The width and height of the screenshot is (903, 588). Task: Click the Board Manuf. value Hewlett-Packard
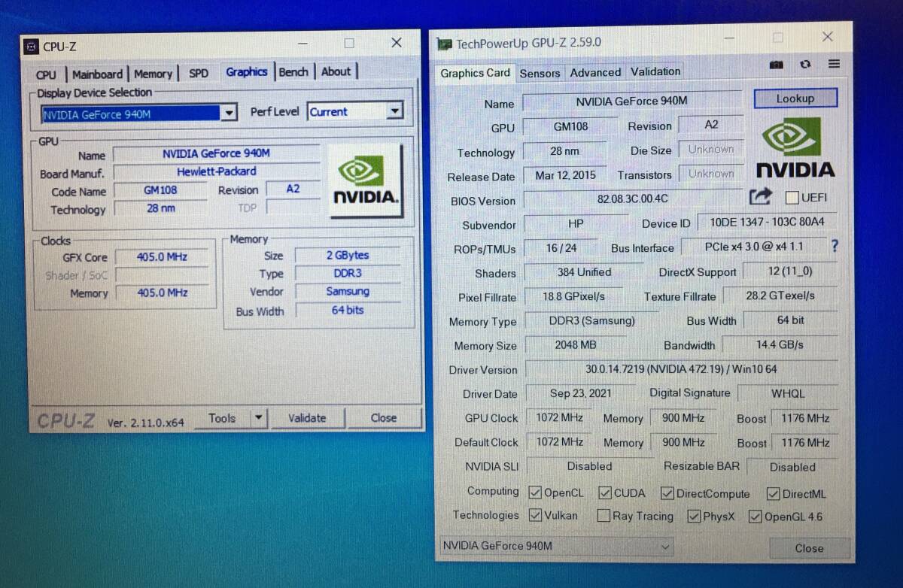point(217,171)
